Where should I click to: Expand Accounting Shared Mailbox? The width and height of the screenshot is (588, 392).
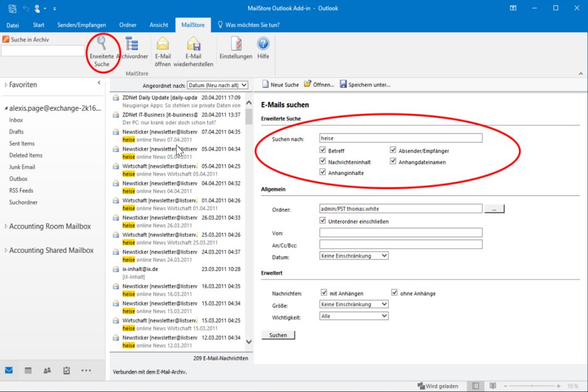(x=6, y=250)
